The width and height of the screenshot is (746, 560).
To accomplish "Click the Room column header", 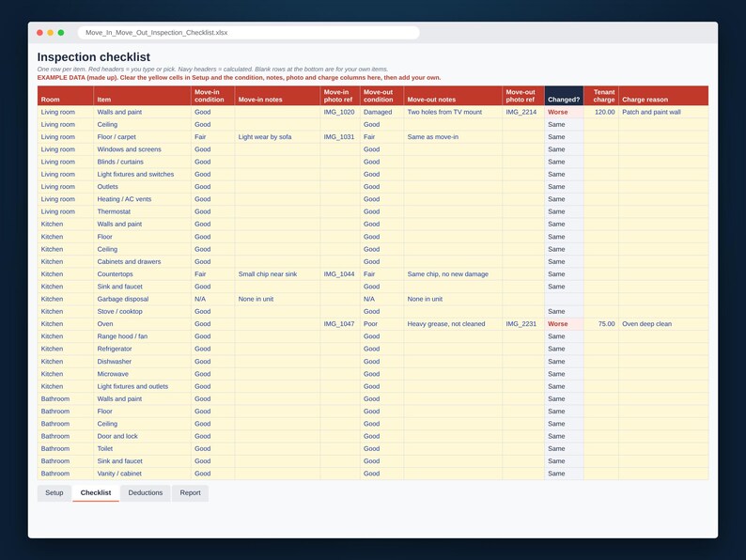I will 66,96.
